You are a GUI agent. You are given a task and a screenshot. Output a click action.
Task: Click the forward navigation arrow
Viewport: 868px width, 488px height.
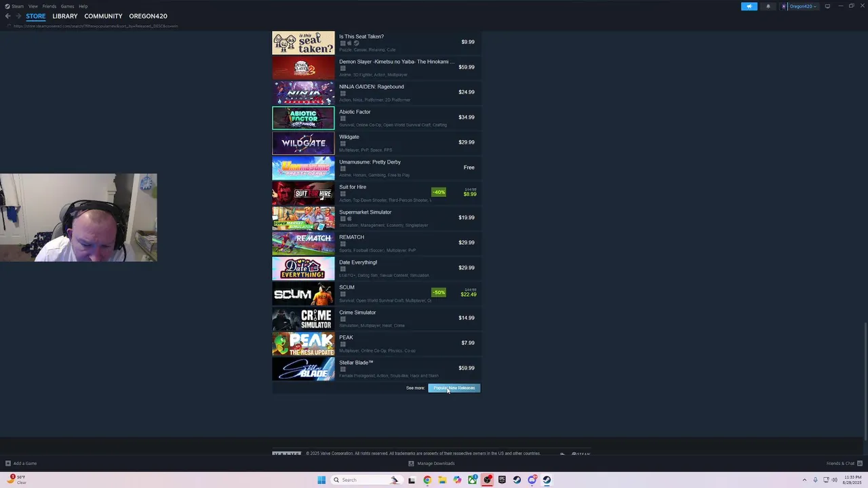pos(18,16)
